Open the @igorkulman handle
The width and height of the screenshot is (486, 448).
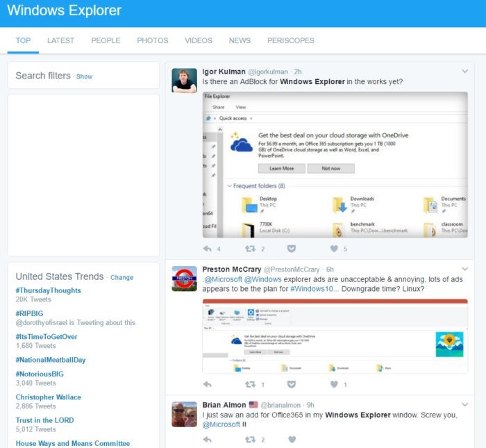(268, 72)
